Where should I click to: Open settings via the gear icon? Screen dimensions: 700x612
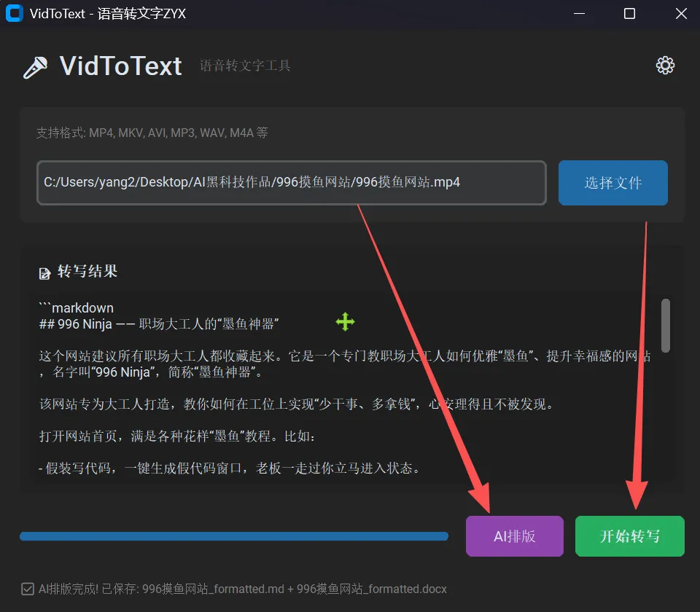pos(665,66)
